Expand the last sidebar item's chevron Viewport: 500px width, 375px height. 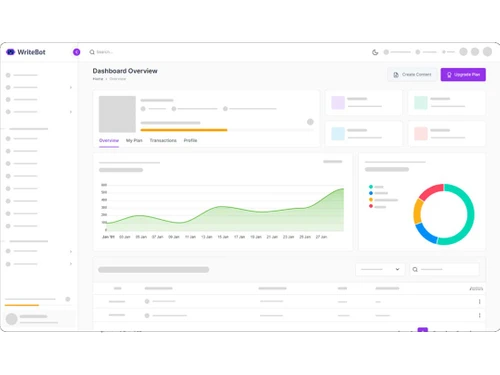pos(71,264)
